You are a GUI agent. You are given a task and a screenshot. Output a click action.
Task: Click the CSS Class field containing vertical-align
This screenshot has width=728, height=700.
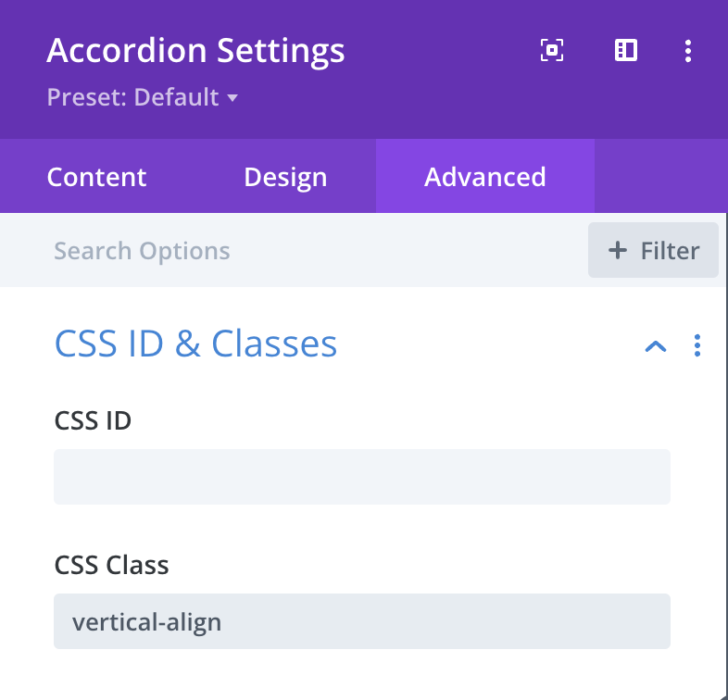(x=362, y=621)
